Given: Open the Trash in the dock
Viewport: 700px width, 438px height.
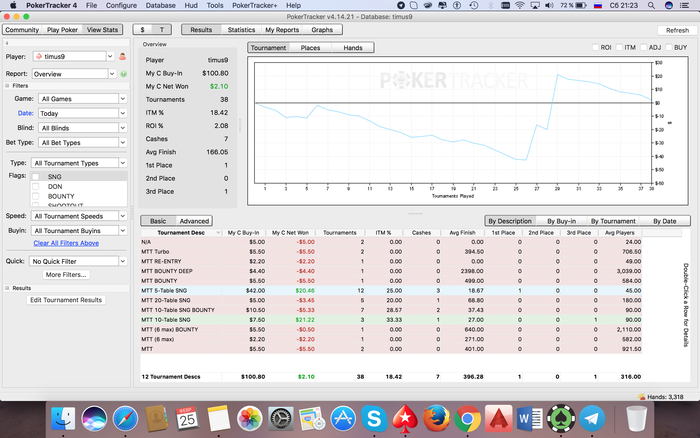Looking at the screenshot, I should click(636, 419).
